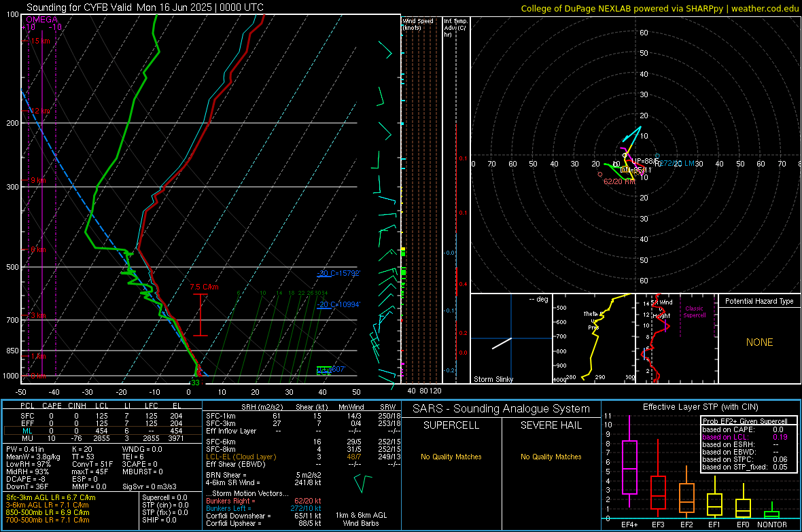Viewport: 802px width, 532px height.
Task: Click the sounding title for CYFB
Action: pyautogui.click(x=145, y=7)
